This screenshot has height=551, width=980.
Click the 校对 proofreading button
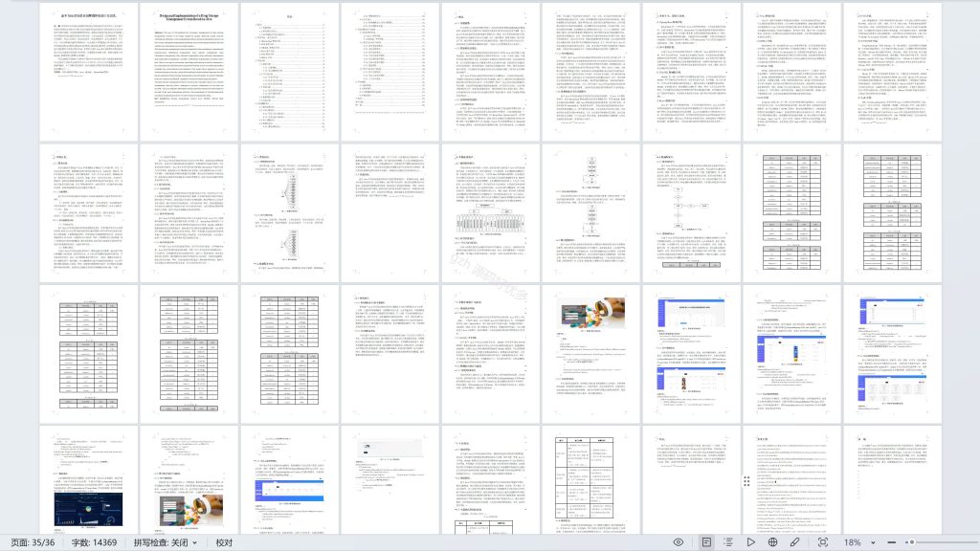click(224, 542)
